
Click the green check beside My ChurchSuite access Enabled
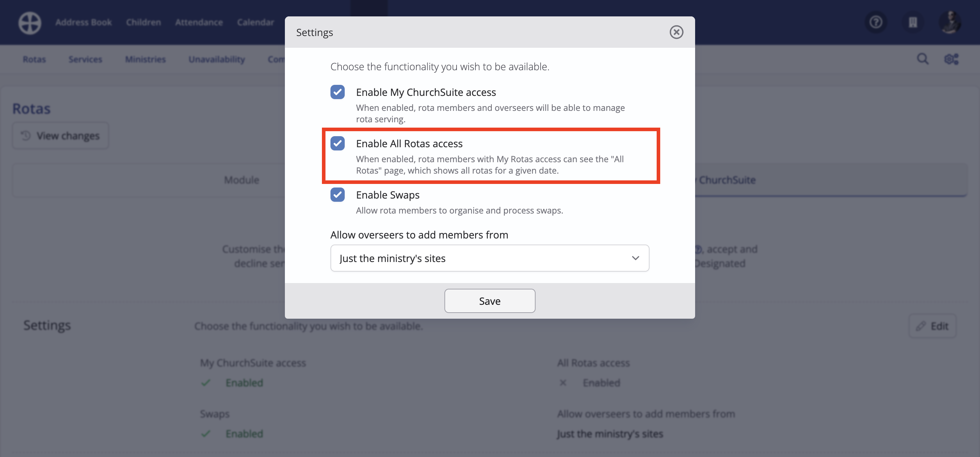[206, 383]
